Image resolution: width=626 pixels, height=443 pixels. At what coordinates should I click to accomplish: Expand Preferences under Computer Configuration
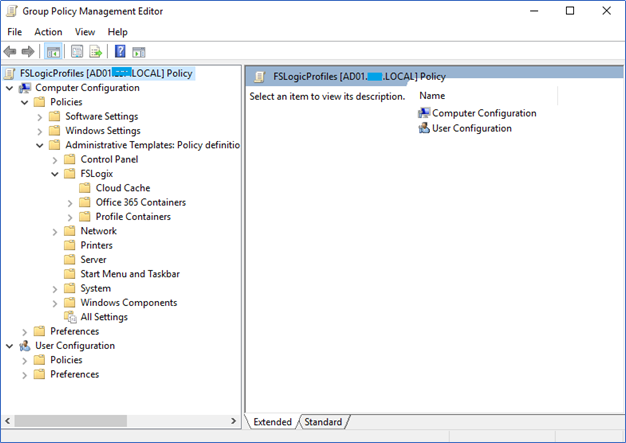tap(24, 332)
